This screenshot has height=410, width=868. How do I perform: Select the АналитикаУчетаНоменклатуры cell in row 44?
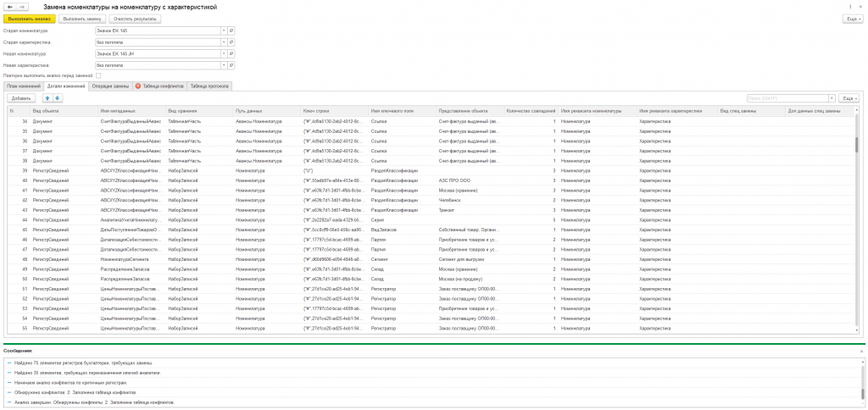[131, 219]
